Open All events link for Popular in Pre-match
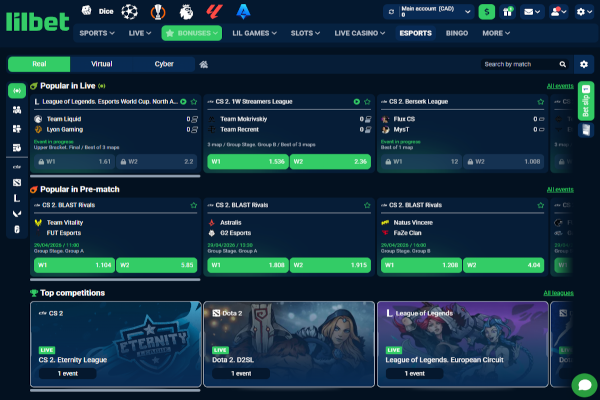 click(x=560, y=189)
